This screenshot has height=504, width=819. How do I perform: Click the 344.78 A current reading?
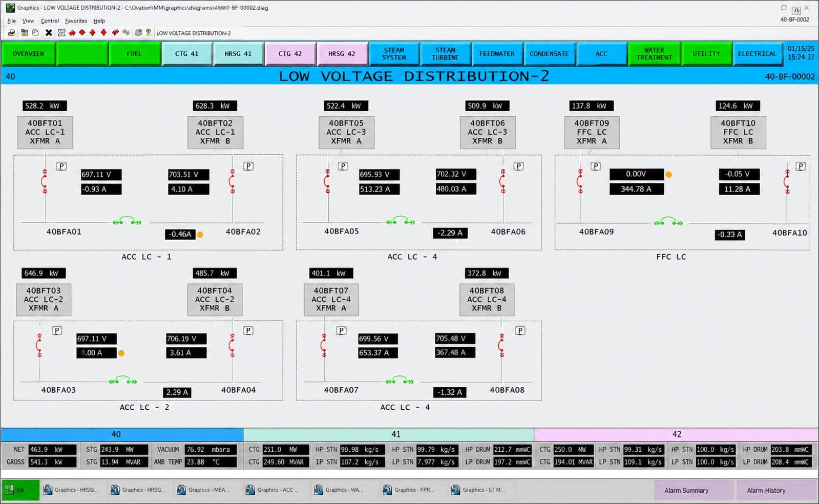tap(636, 189)
